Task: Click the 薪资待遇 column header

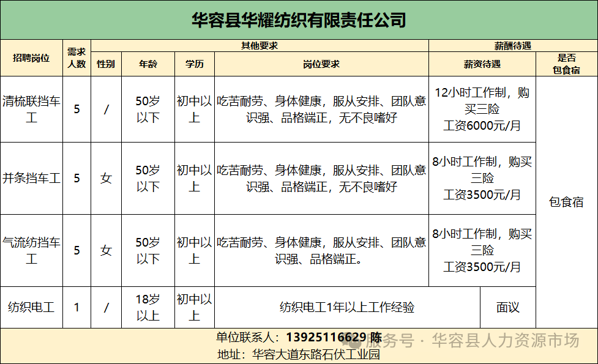Action: [482, 64]
